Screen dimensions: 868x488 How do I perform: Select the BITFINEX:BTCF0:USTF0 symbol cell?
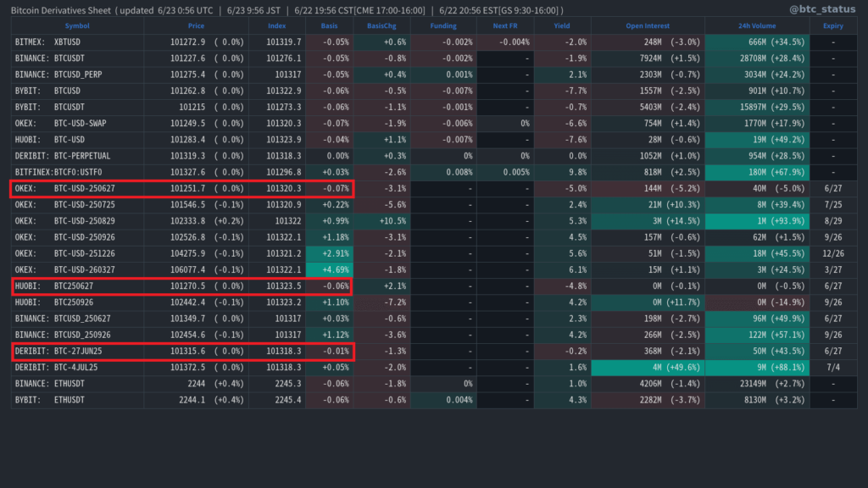point(77,172)
